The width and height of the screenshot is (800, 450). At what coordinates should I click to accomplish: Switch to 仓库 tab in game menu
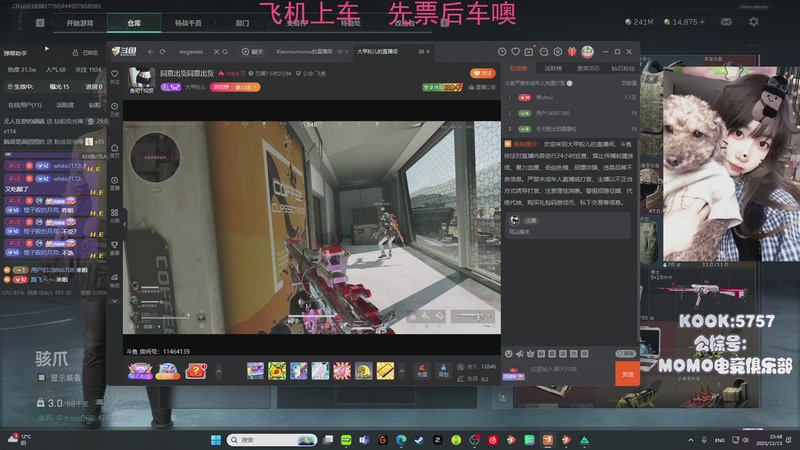tap(134, 23)
